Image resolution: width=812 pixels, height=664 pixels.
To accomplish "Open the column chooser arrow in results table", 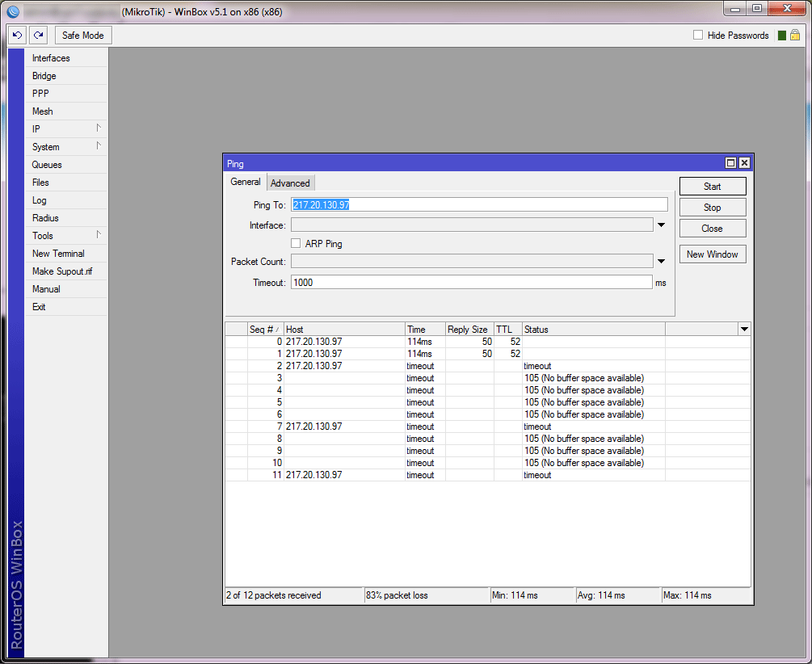I will (x=744, y=330).
